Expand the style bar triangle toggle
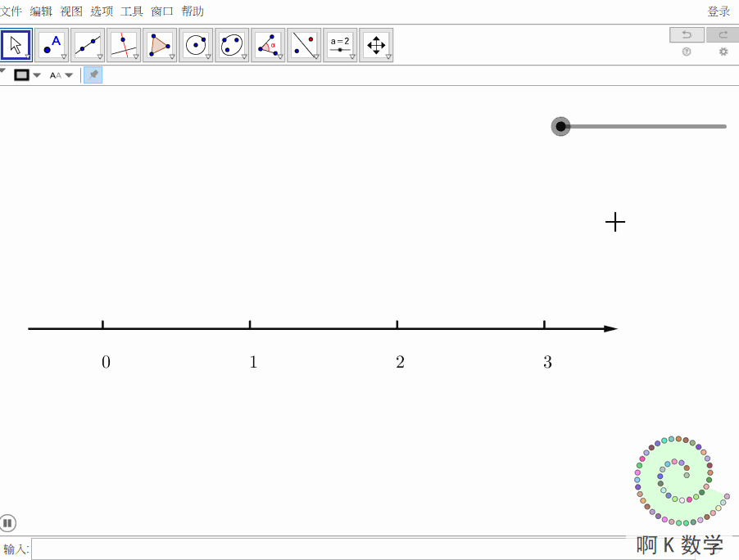Viewport: 739px width, 560px height. (2, 70)
